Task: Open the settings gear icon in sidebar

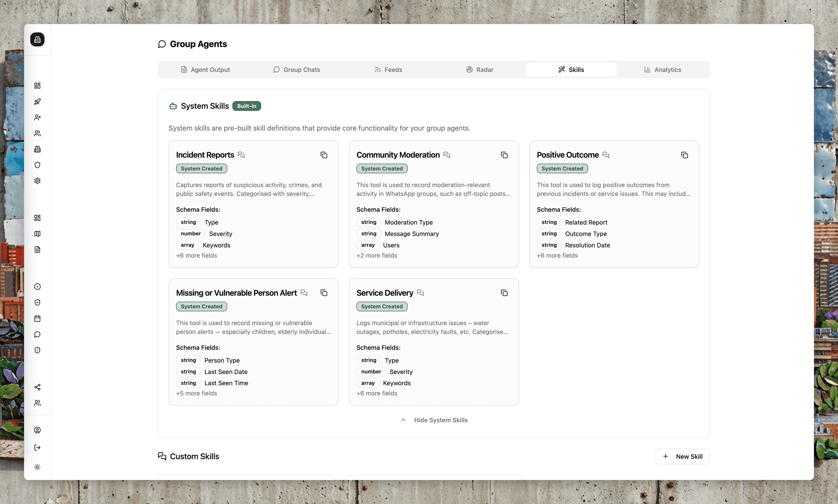Action: point(37,181)
